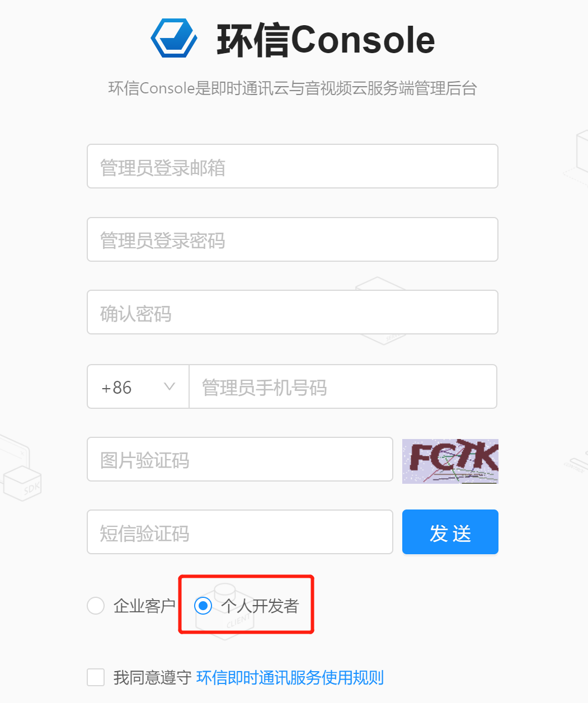Click the chevron beside +86
588x703 pixels.
pyautogui.click(x=170, y=386)
